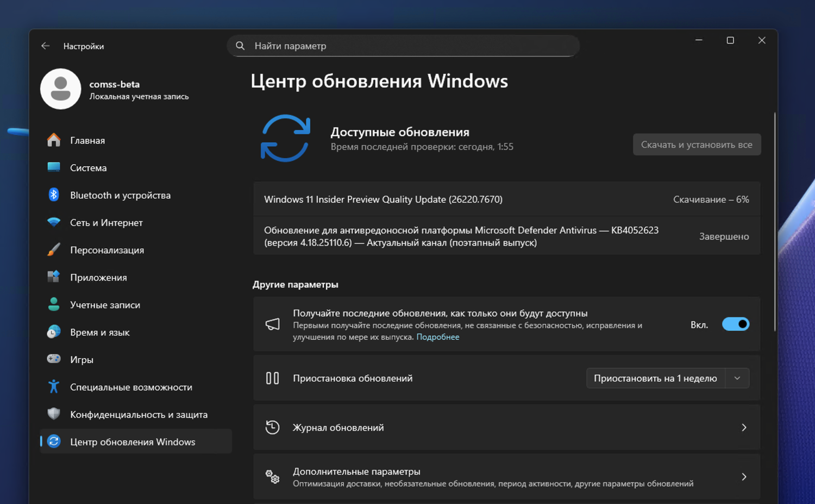The height and width of the screenshot is (504, 815).
Task: Select the Конфиденциальность и защита shield icon
Action: pos(53,414)
